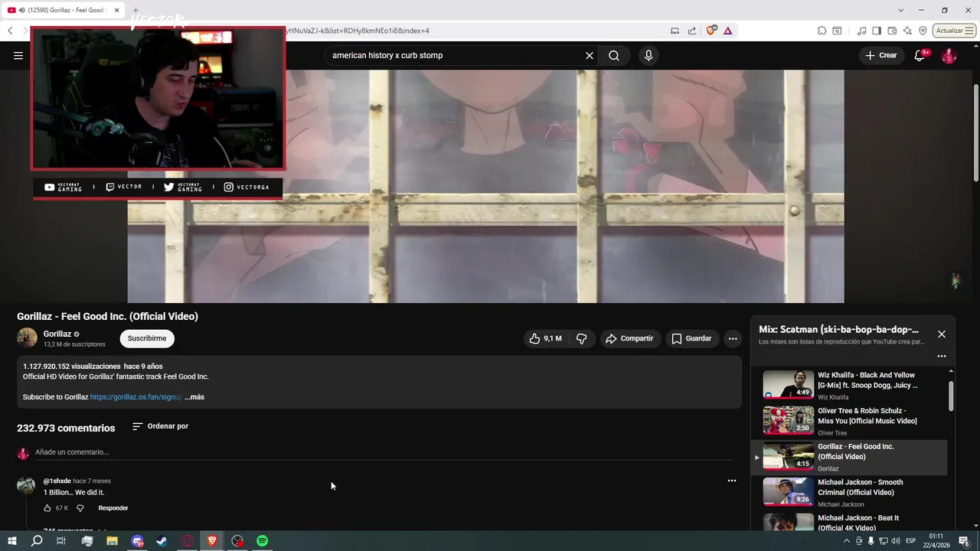Clear the search box with the X icon
Screen dimensions: 980x551
(x=590, y=55)
